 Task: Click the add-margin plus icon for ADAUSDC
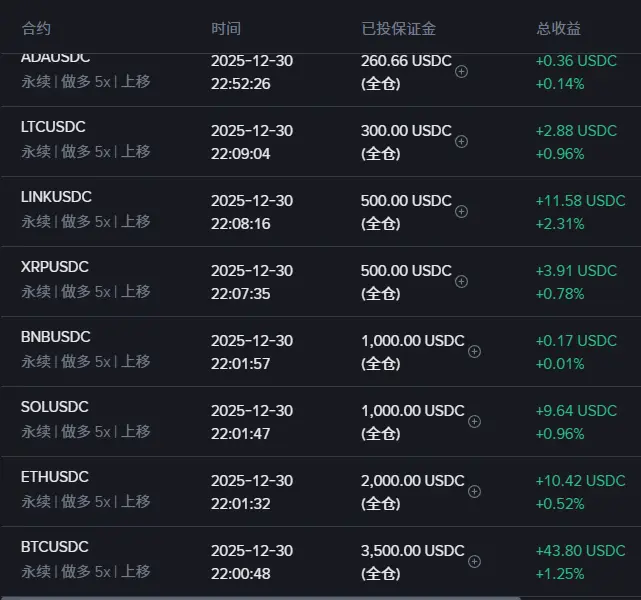[x=461, y=72]
